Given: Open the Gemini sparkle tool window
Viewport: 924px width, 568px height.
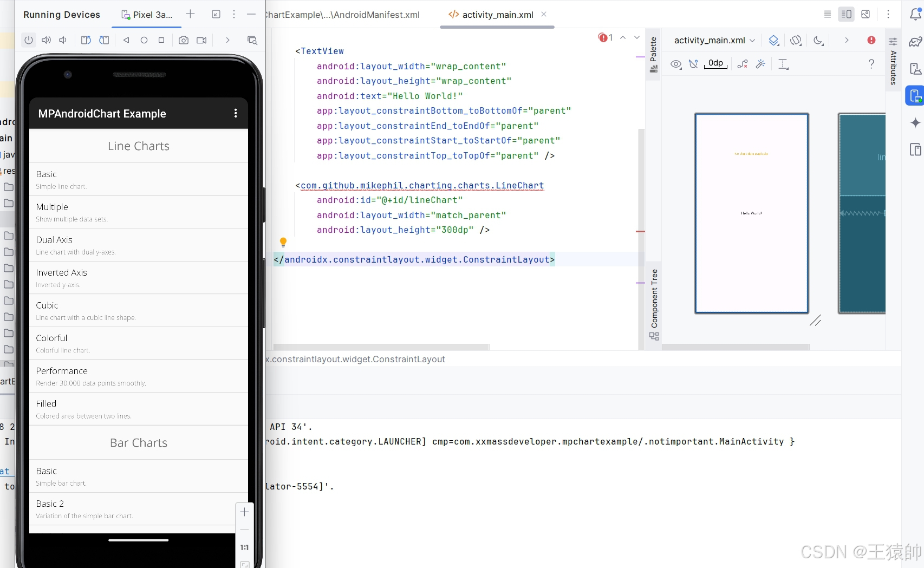Looking at the screenshot, I should pyautogui.click(x=915, y=123).
